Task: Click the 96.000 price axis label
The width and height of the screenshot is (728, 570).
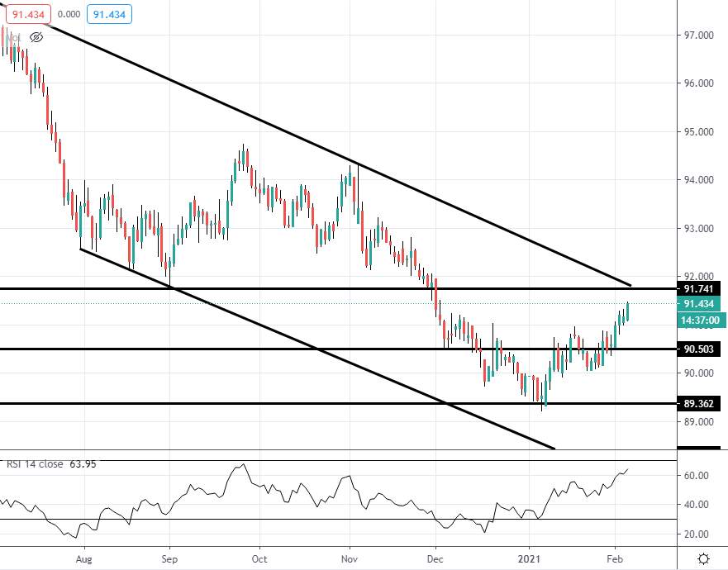Action: click(x=699, y=83)
